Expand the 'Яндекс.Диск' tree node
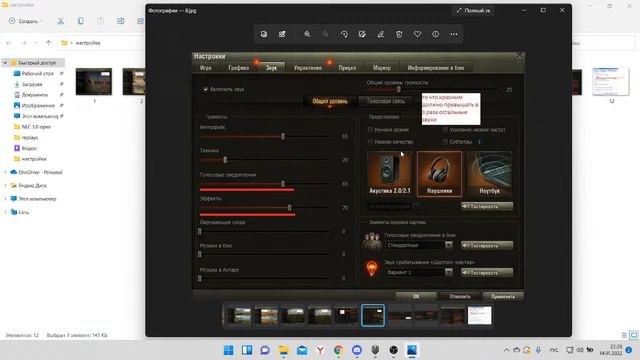The width and height of the screenshot is (640, 360). click(x=5, y=186)
